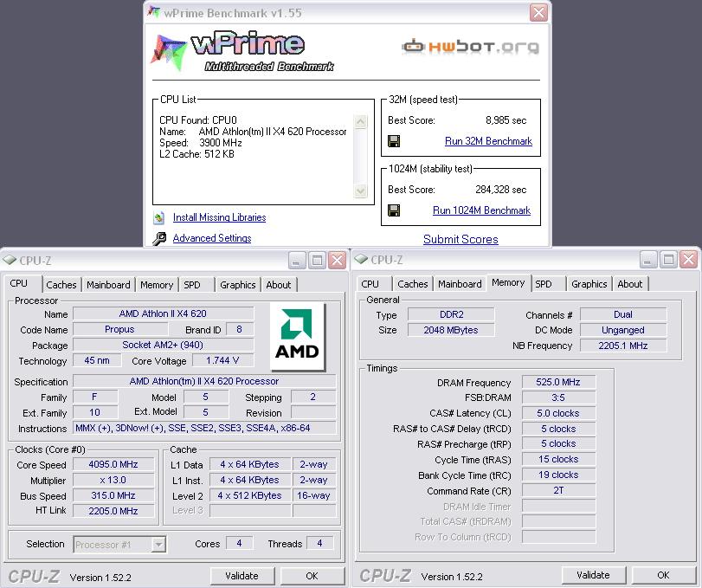702x588 pixels.
Task: Click OK in right CPU-Z window
Action: point(664,575)
